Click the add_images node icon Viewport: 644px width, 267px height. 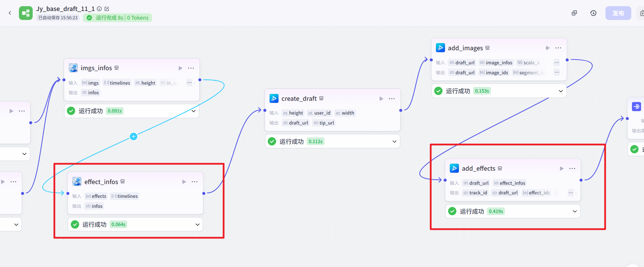click(440, 48)
